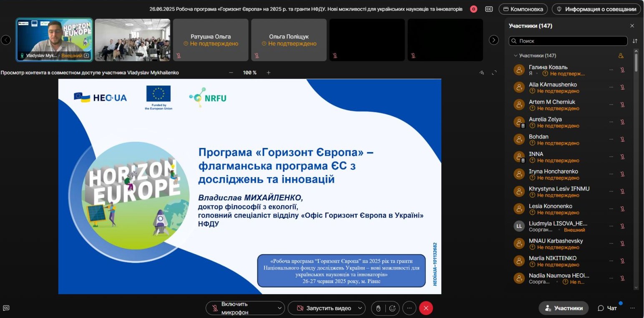644x318 pixels.
Task: Open more options for Aurelia Zelya
Action: pos(611,122)
